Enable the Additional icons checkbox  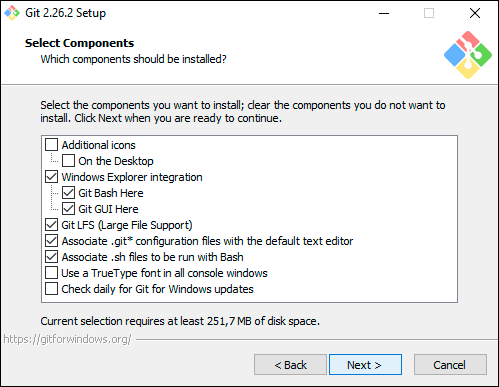(51, 145)
